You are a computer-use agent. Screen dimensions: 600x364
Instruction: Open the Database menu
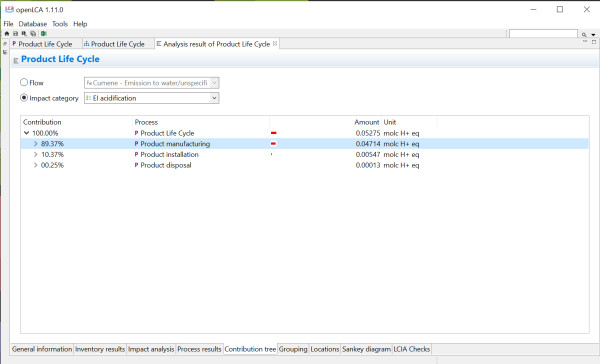(33, 24)
